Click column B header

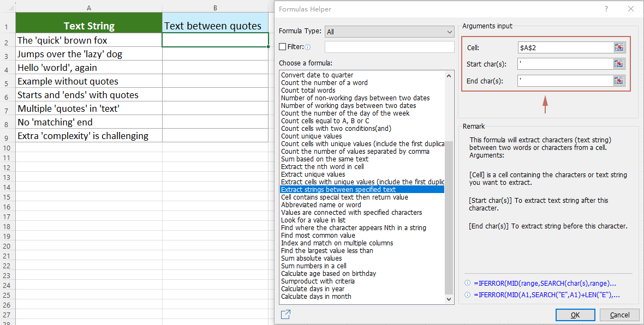click(215, 8)
